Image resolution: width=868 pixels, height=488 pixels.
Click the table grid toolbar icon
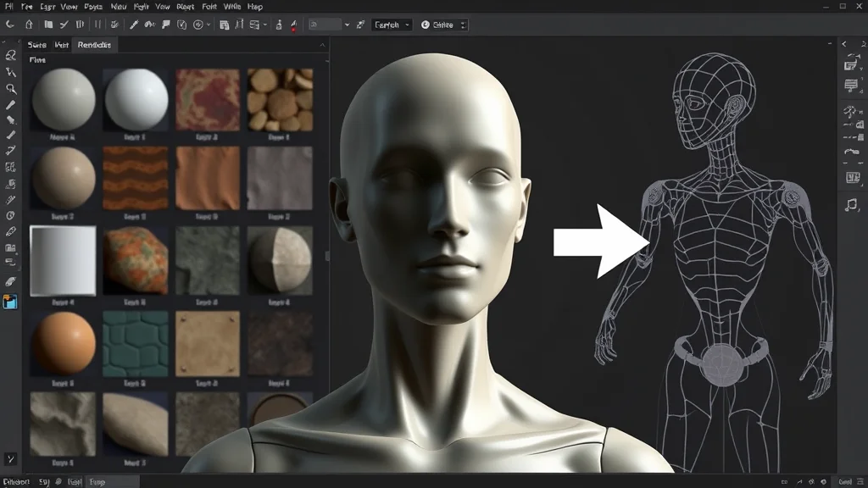224,25
